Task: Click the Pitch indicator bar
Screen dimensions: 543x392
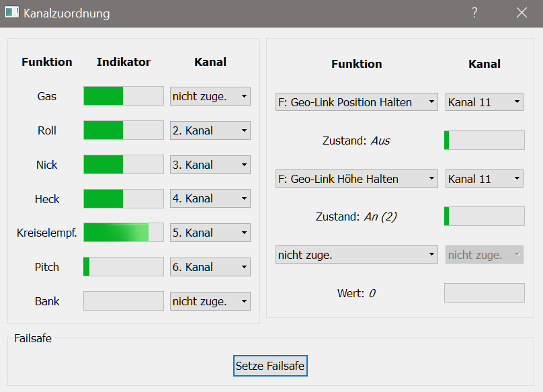Action: 123,267
